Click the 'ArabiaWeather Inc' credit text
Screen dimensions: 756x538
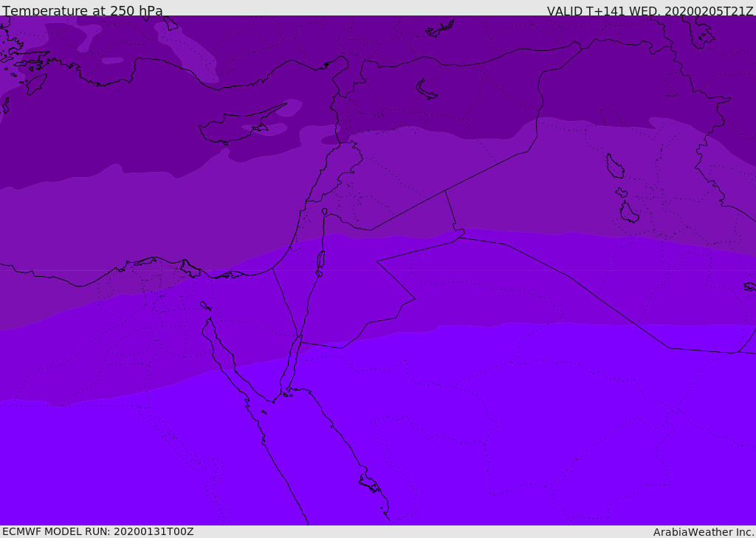(703, 532)
